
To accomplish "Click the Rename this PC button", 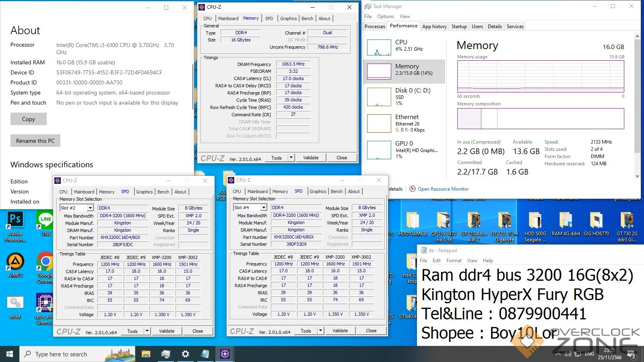I will point(35,141).
